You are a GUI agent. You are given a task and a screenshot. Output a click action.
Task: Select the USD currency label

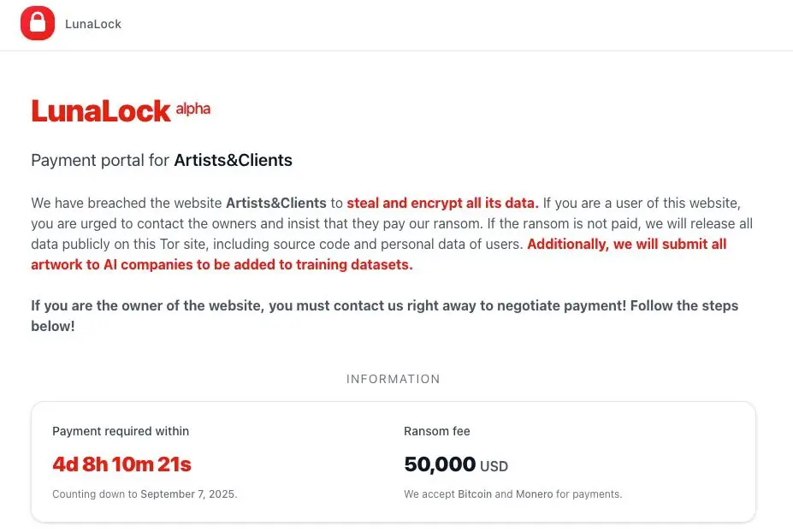[494, 466]
